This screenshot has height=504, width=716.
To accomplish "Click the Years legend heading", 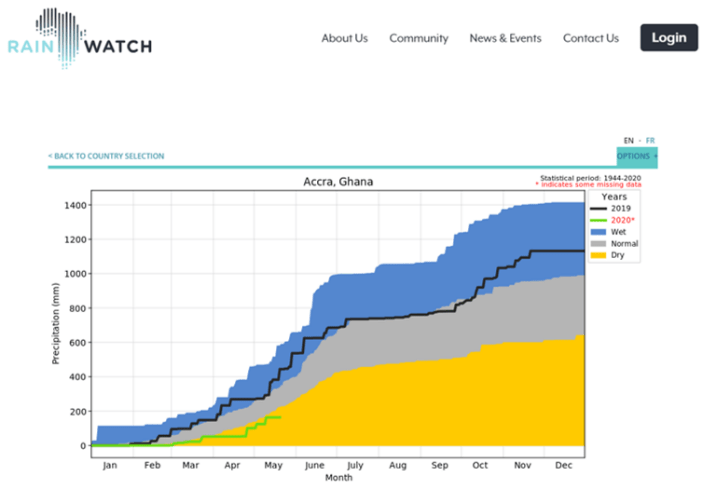I will tap(614, 197).
